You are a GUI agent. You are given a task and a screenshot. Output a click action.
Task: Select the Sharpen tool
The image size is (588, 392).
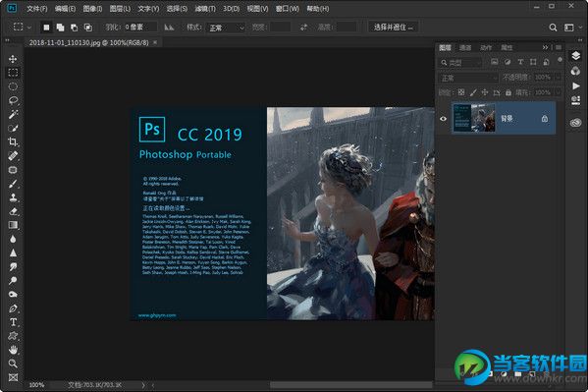pos(13,253)
